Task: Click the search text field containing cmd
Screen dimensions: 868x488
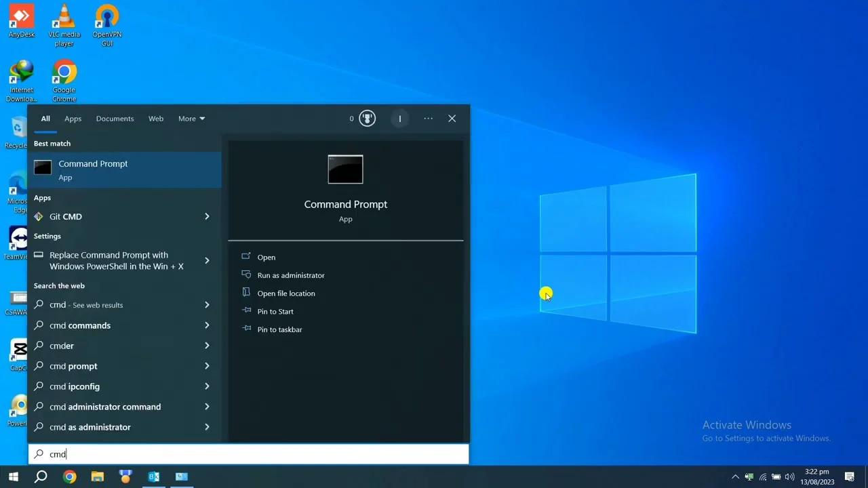Action: (x=258, y=454)
